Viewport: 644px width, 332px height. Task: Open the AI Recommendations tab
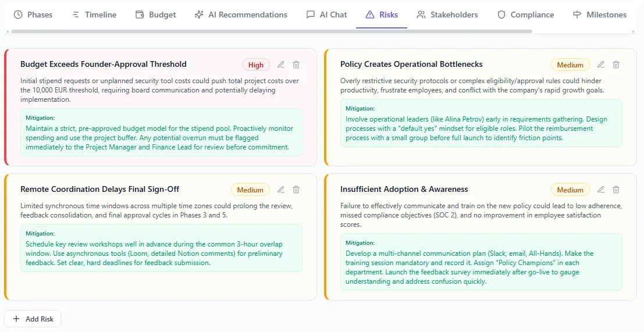click(x=241, y=15)
